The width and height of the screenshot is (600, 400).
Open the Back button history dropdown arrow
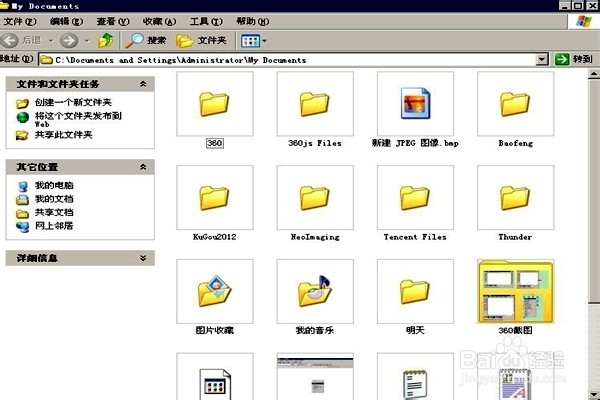tap(51, 41)
